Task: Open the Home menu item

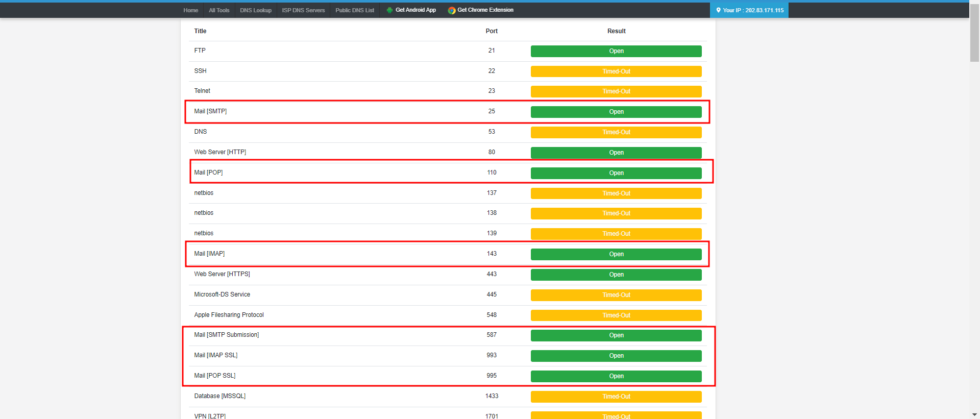Action: pyautogui.click(x=190, y=10)
